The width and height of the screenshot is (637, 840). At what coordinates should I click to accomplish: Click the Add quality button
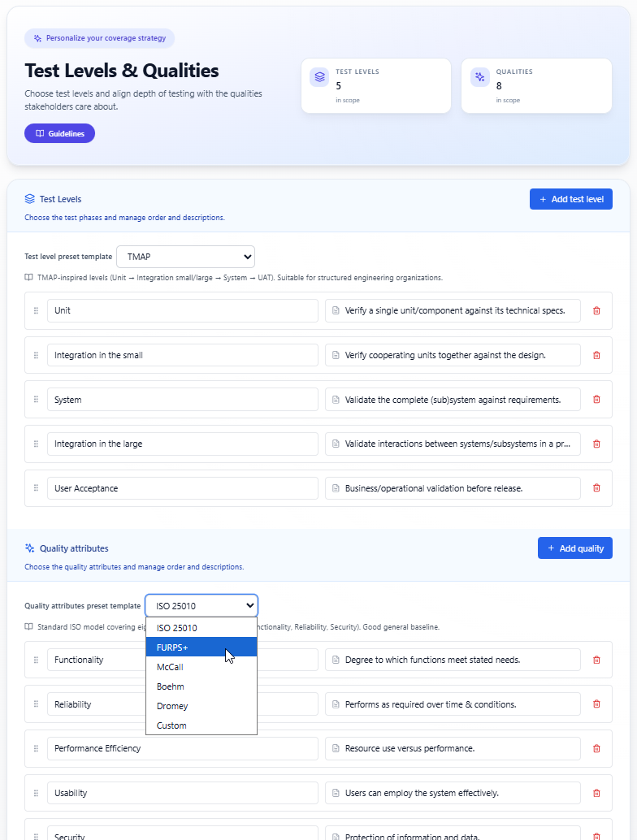[x=574, y=548]
